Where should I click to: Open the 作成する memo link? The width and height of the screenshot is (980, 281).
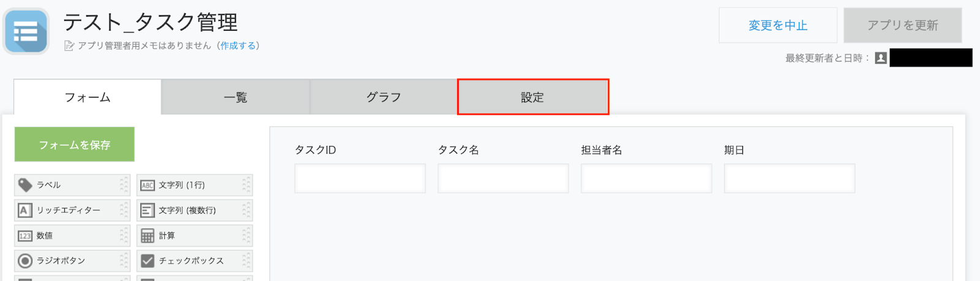[238, 45]
